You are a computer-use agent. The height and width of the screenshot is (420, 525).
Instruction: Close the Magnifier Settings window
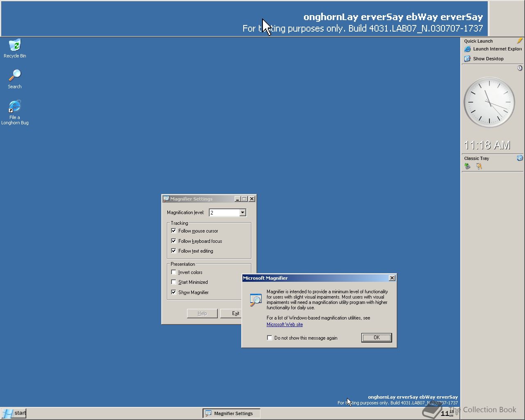(252, 199)
